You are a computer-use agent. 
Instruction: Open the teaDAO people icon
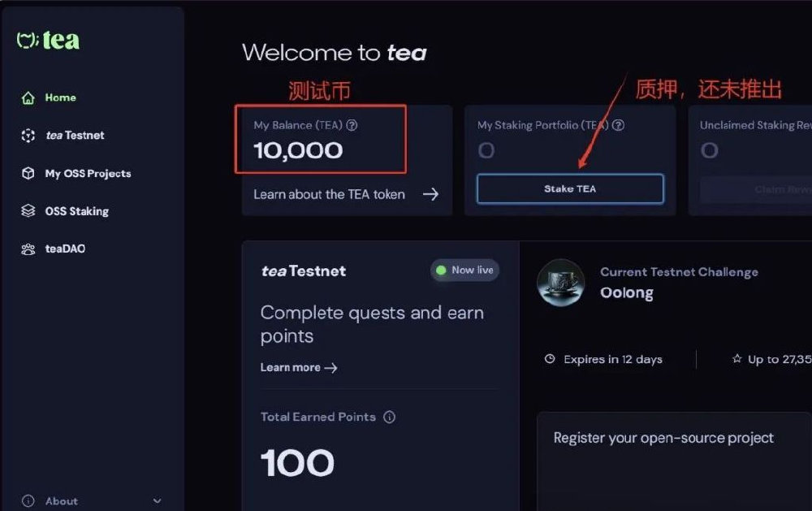point(28,249)
